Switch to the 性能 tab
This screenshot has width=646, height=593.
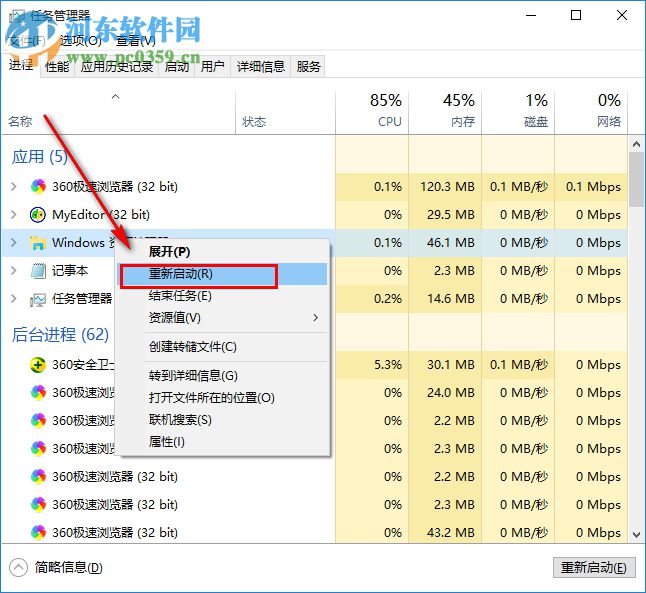coord(57,66)
